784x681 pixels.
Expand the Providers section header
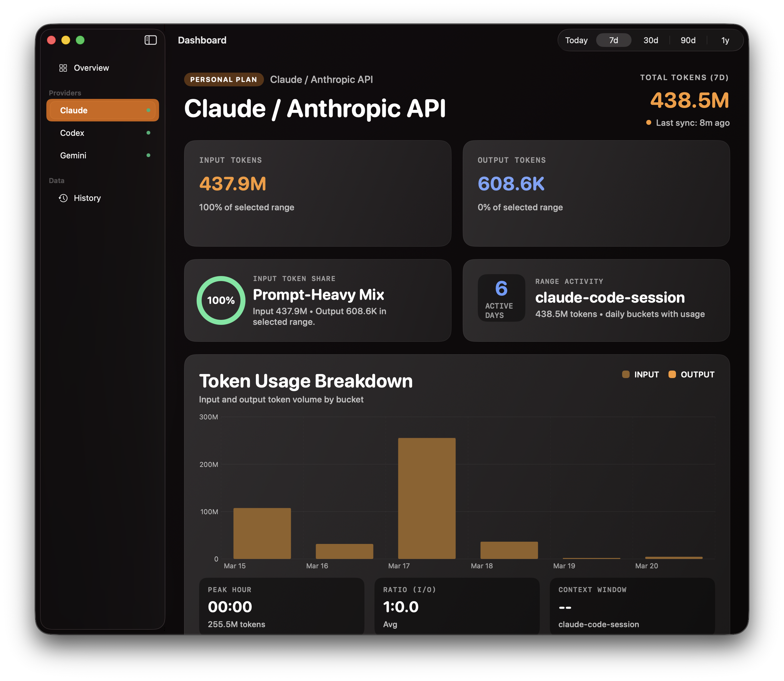coord(64,92)
